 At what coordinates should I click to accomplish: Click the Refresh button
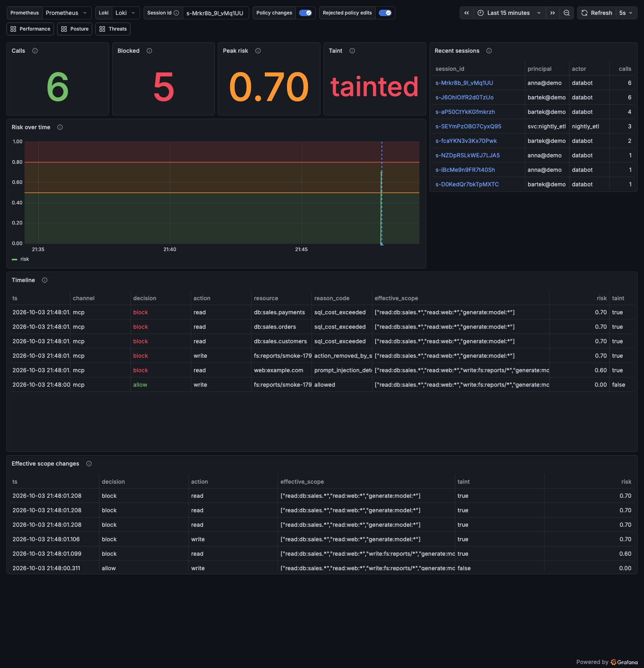coord(597,13)
